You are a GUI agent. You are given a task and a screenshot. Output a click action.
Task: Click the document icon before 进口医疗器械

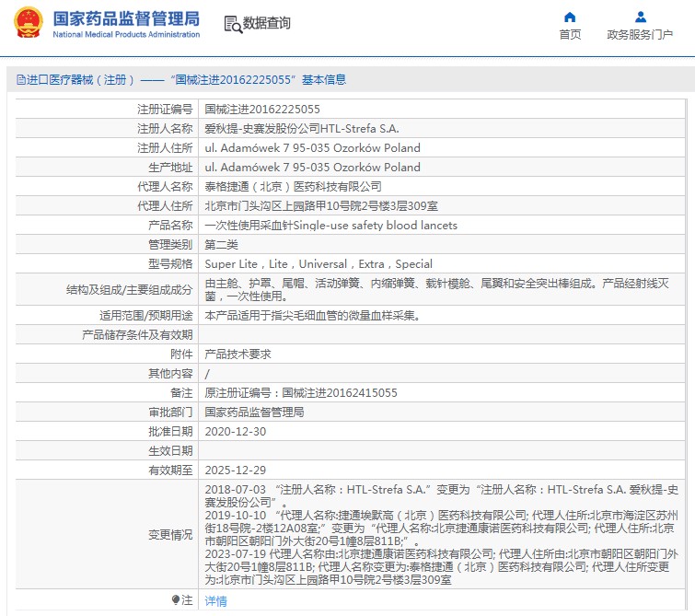19,80
